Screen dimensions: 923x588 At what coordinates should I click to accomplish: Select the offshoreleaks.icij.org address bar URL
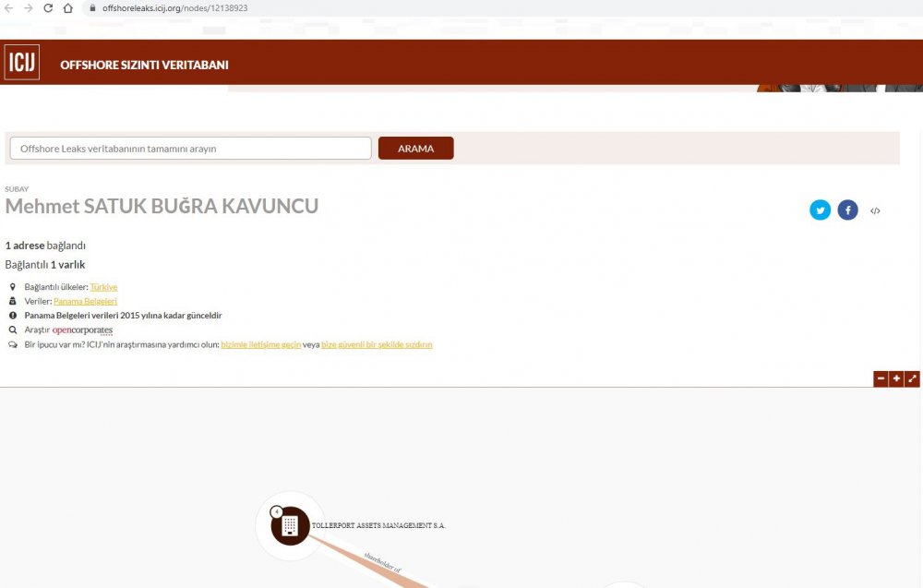tap(174, 8)
